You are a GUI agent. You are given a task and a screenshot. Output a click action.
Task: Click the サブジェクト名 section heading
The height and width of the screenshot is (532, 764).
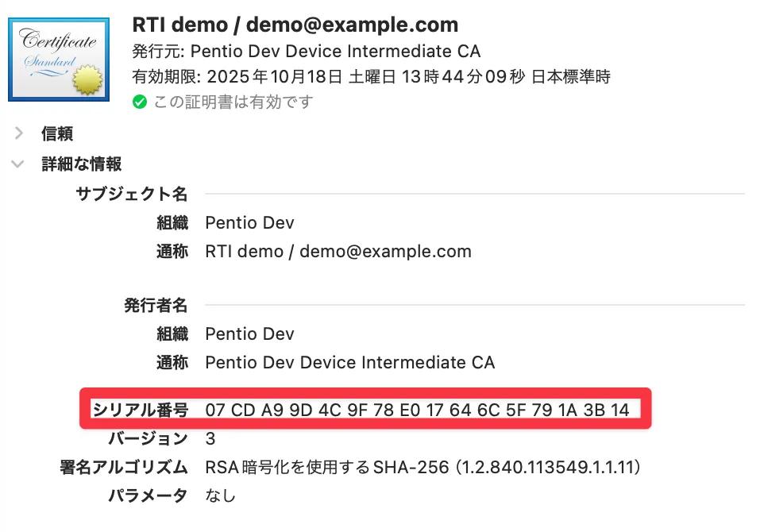[132, 193]
